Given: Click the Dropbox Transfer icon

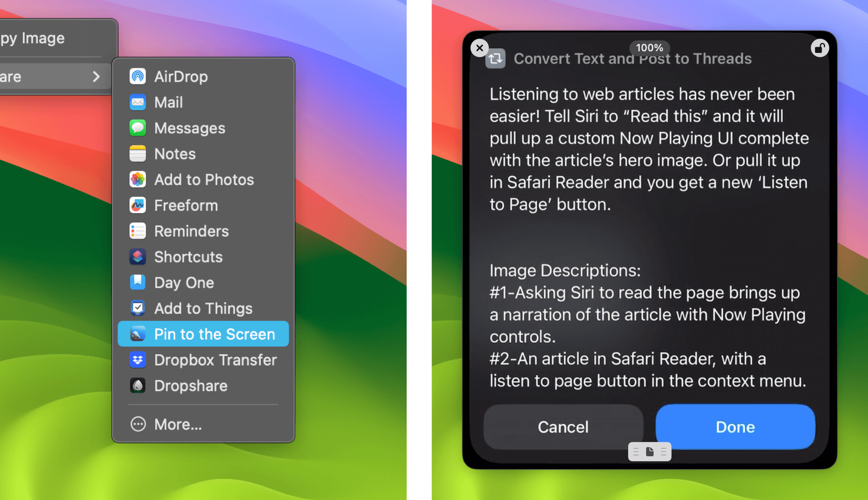Looking at the screenshot, I should point(138,360).
